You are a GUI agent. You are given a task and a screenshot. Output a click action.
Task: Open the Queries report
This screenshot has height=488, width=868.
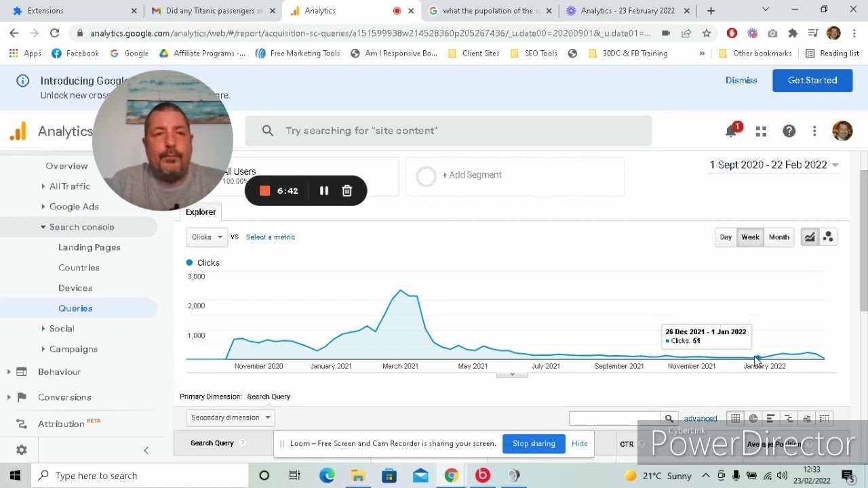(x=75, y=308)
